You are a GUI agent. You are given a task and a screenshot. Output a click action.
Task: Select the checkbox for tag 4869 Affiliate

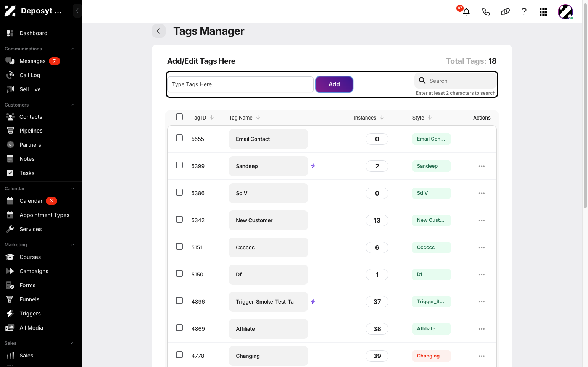[179, 328]
